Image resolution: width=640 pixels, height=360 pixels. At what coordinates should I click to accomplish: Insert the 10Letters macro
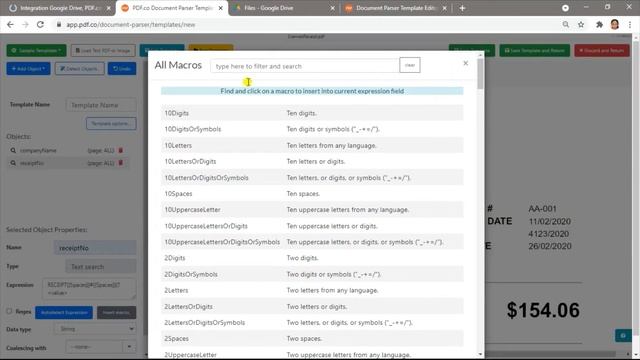pos(312,145)
